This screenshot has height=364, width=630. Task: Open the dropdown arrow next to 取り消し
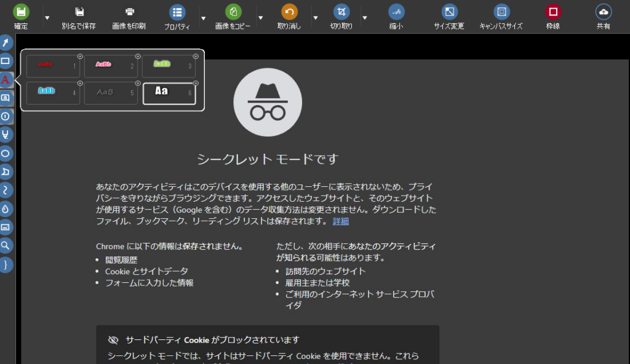point(316,17)
